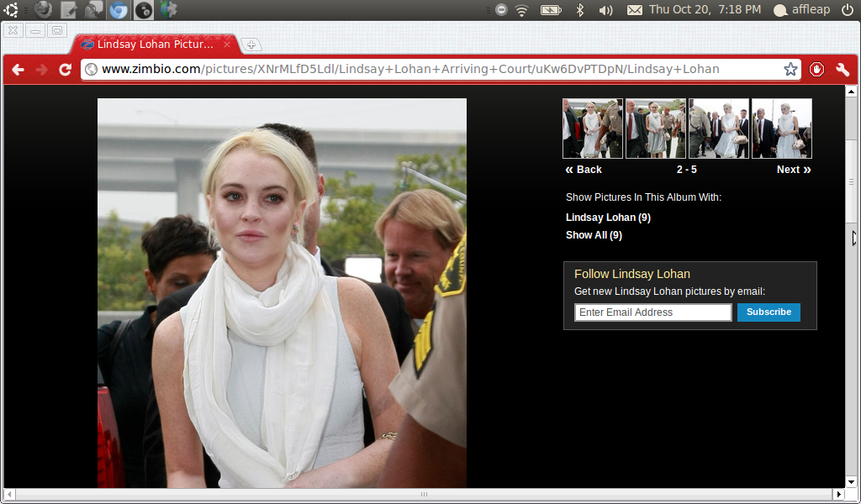Screen dimensions: 861x504
Task: Launch Firefox from the top panel
Action: click(43, 10)
